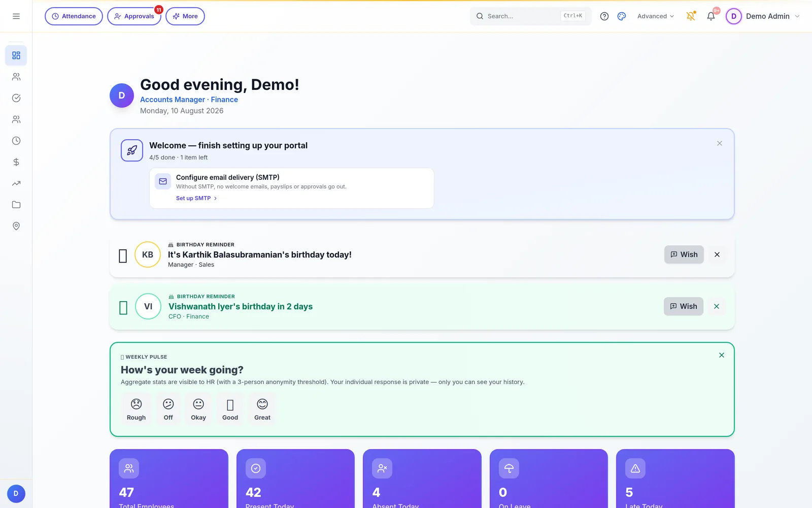Click the large D avatar by greeting
This screenshot has width=812, height=508.
click(122, 96)
